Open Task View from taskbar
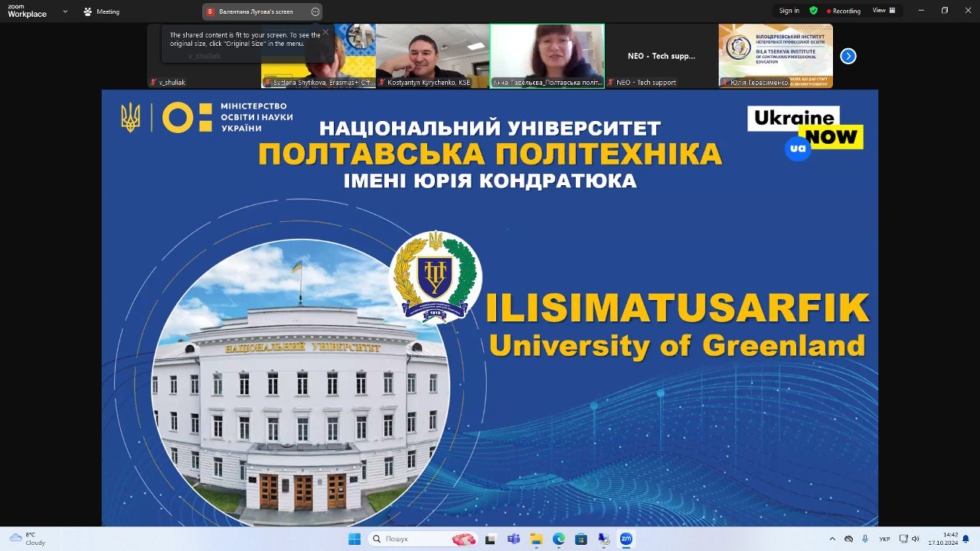Viewport: 980px width, 551px height. [x=491, y=539]
